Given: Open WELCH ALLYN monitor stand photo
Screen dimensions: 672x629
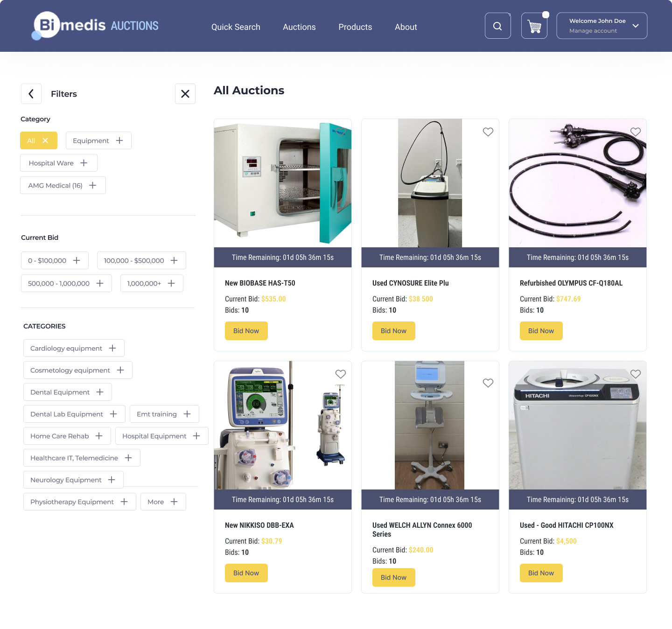Looking at the screenshot, I should tap(430, 425).
